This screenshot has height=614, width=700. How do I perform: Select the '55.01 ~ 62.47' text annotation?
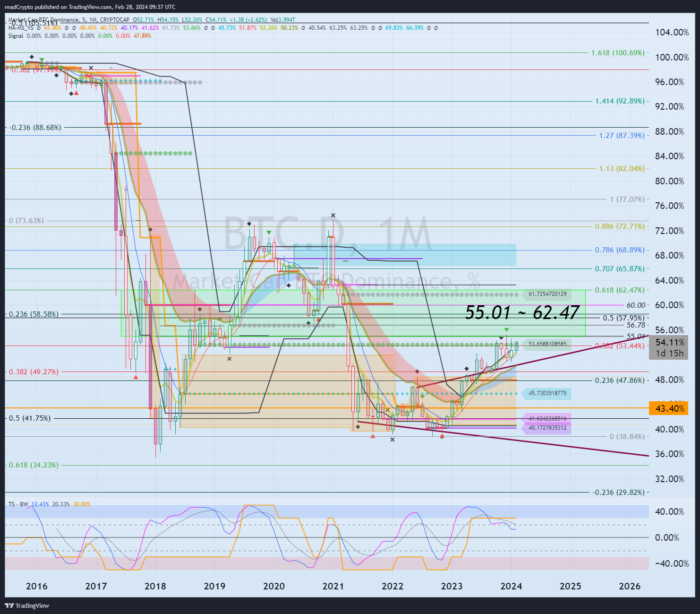(x=522, y=312)
